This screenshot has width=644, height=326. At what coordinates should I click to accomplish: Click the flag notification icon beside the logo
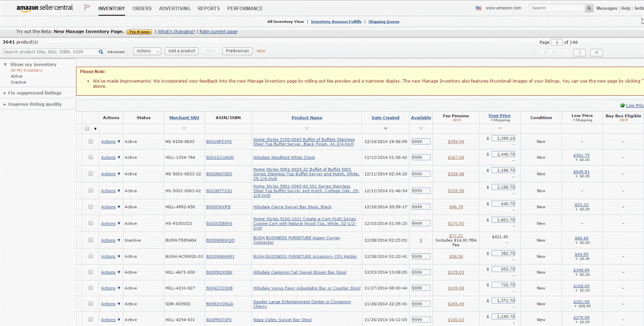[x=87, y=8]
